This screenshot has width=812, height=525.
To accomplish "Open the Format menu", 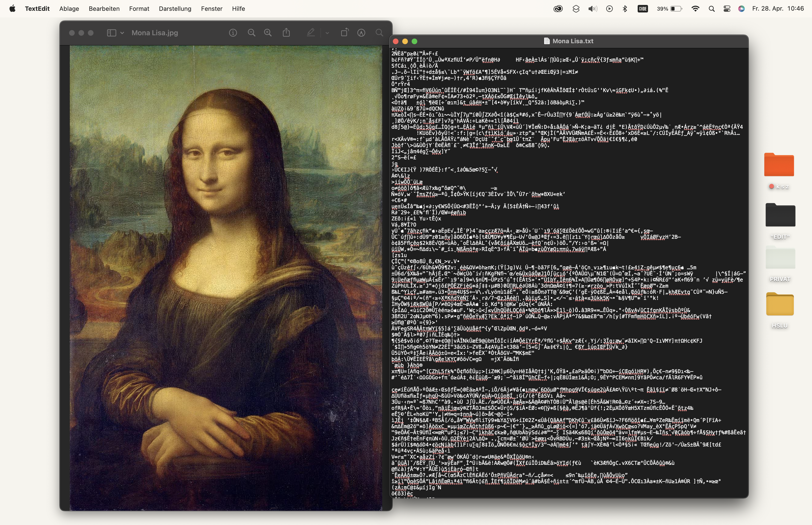I will (139, 9).
